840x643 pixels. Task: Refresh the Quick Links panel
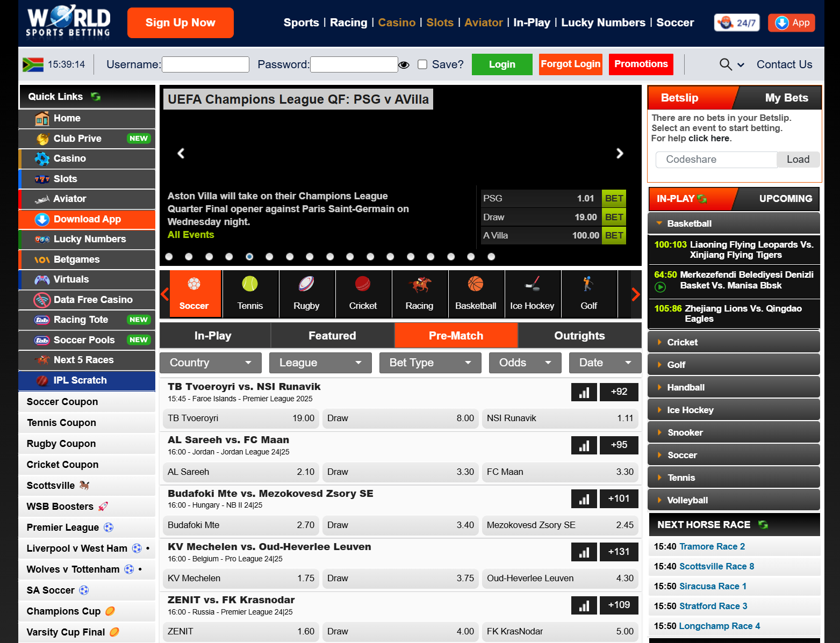pos(96,97)
